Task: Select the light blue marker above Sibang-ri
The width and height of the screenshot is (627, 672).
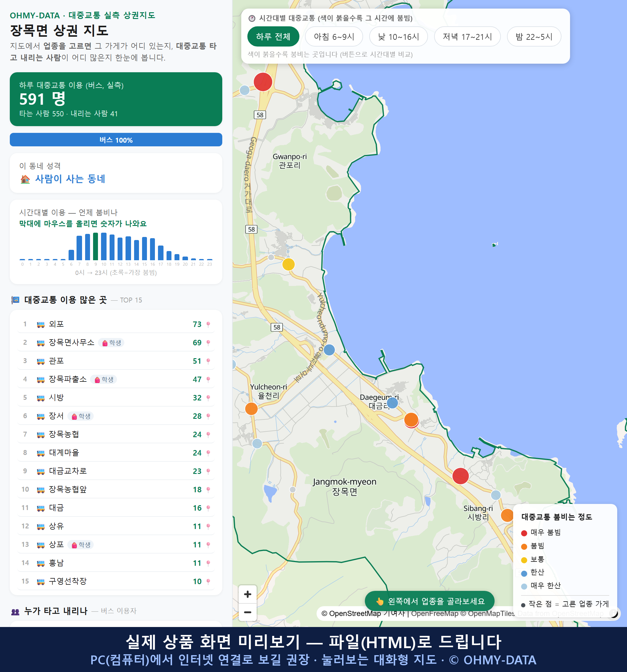Action: tap(496, 495)
